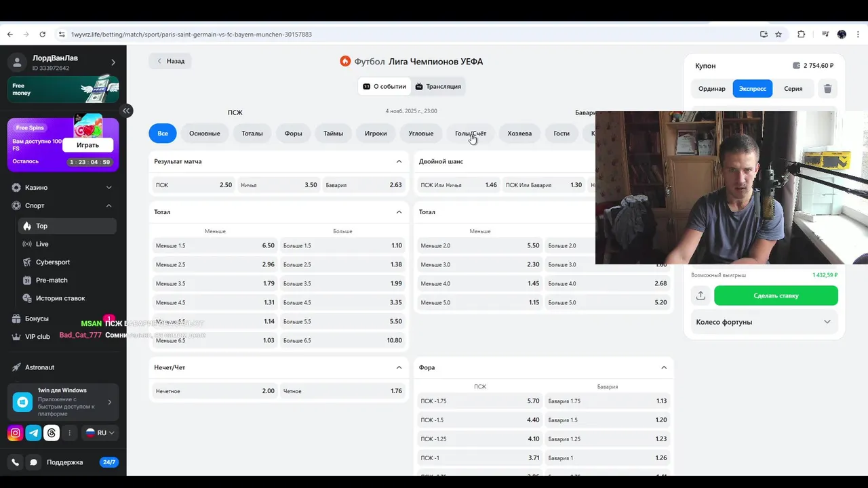
Task: Select the Основные market filter
Action: pos(205,134)
